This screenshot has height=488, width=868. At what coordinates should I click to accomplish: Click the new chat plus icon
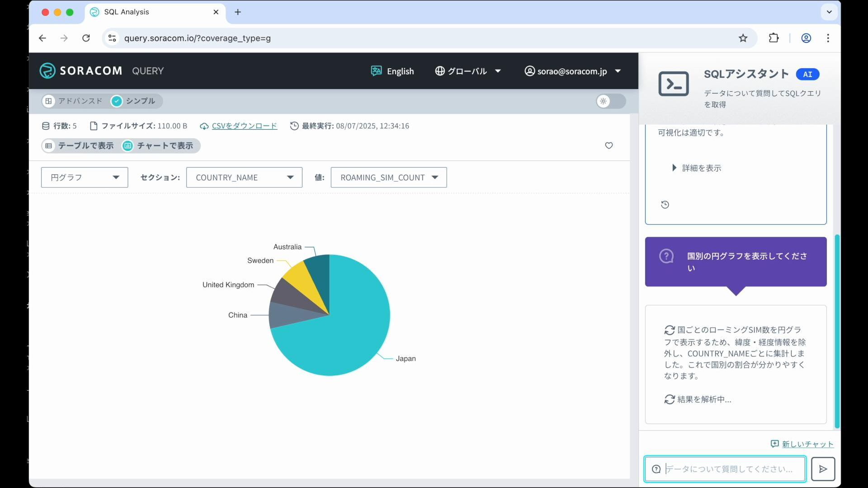point(775,444)
